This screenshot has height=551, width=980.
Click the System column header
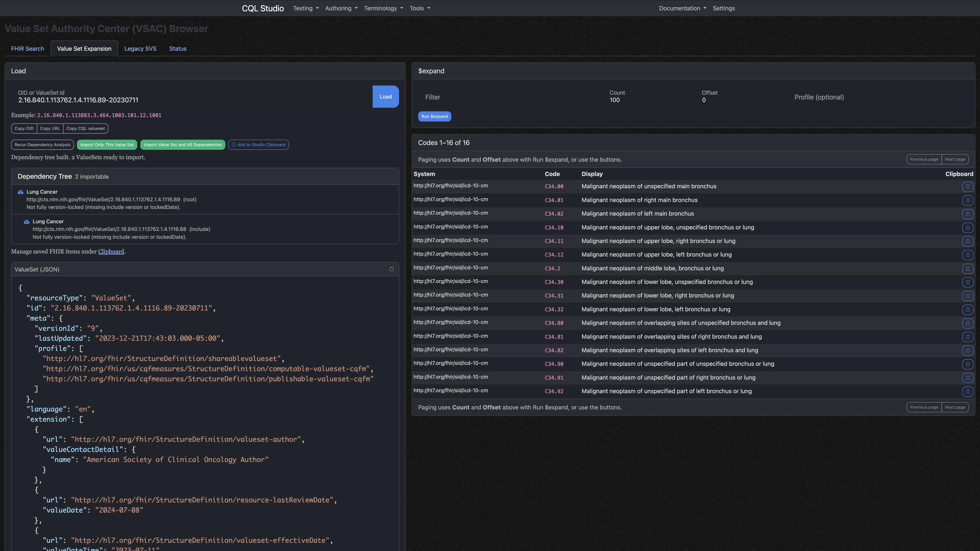click(x=424, y=174)
